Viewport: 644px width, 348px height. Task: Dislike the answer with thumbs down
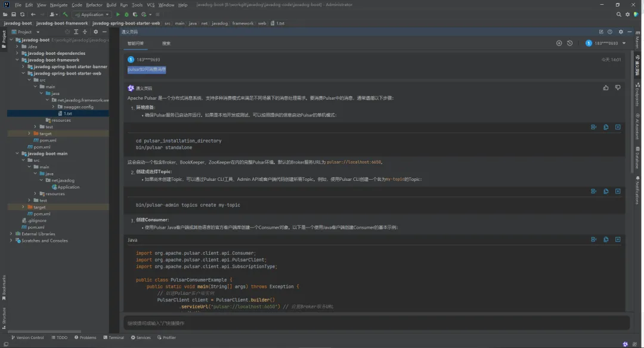618,88
